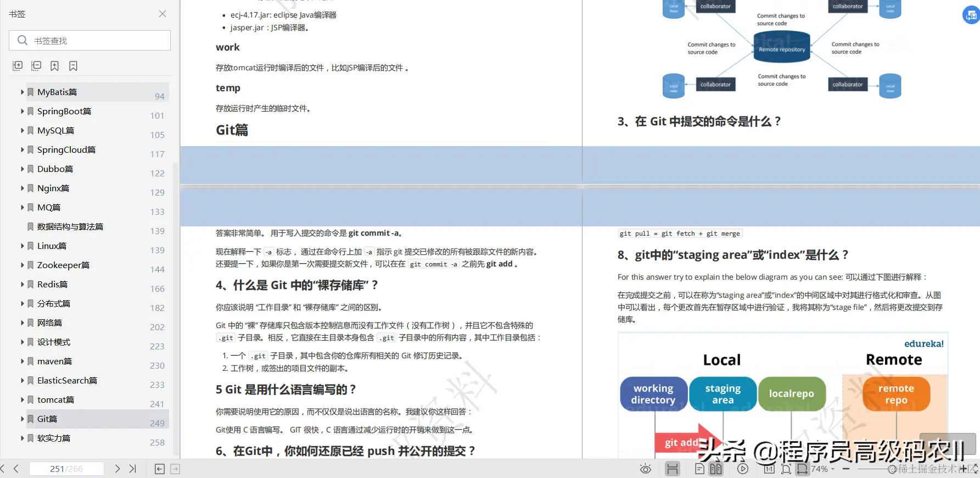Click the page number input box
This screenshot has height=478, width=980.
coord(66,469)
